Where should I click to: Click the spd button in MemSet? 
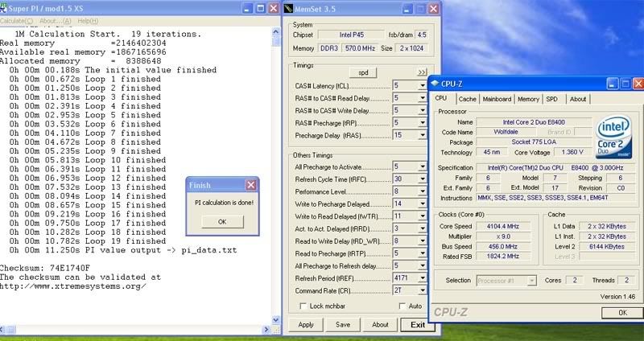coord(364,72)
